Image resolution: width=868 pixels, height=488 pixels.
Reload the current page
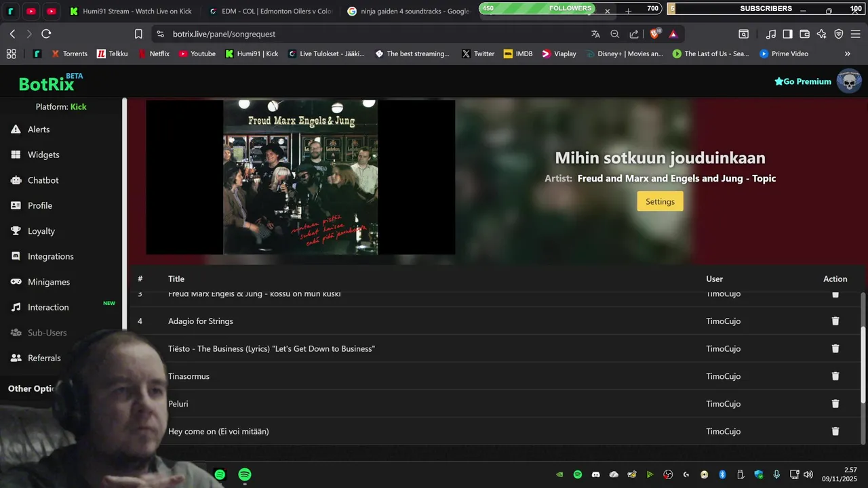[x=46, y=34]
